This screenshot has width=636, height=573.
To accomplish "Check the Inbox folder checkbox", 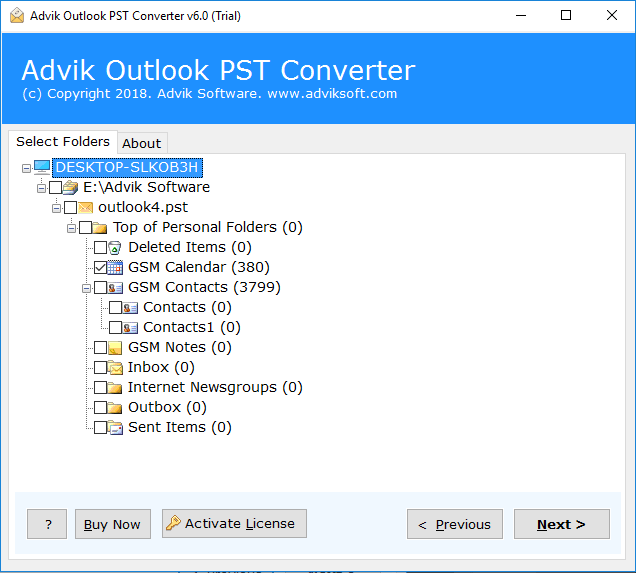I will [x=100, y=367].
